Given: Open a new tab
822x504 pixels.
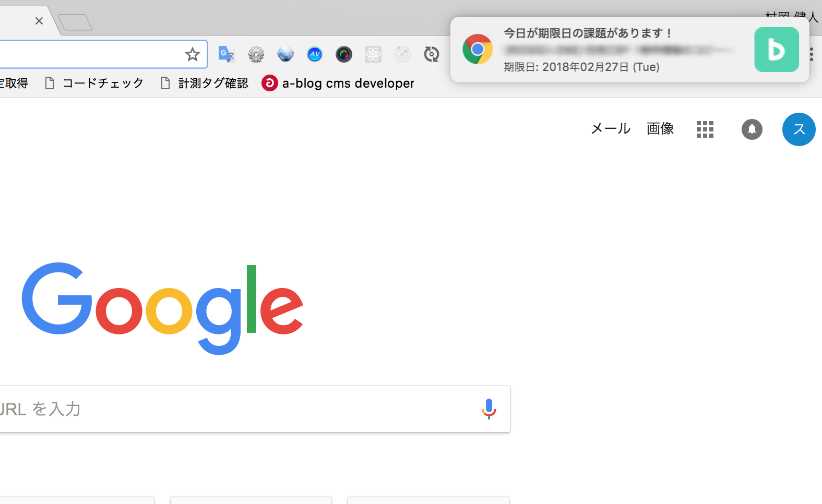Looking at the screenshot, I should coord(75,22).
